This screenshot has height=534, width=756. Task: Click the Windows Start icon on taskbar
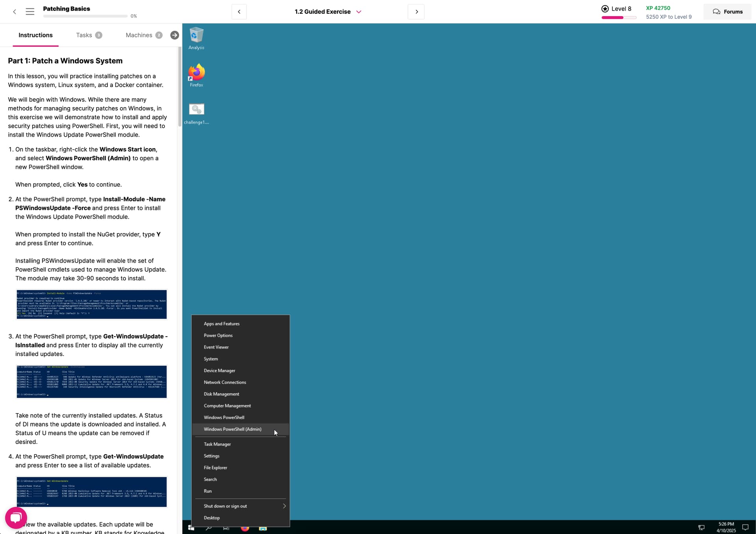tap(191, 528)
